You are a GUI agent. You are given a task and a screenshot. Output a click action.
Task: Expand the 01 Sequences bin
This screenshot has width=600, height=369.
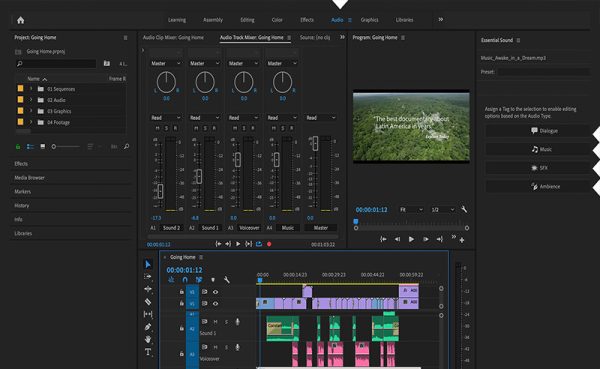(x=31, y=89)
